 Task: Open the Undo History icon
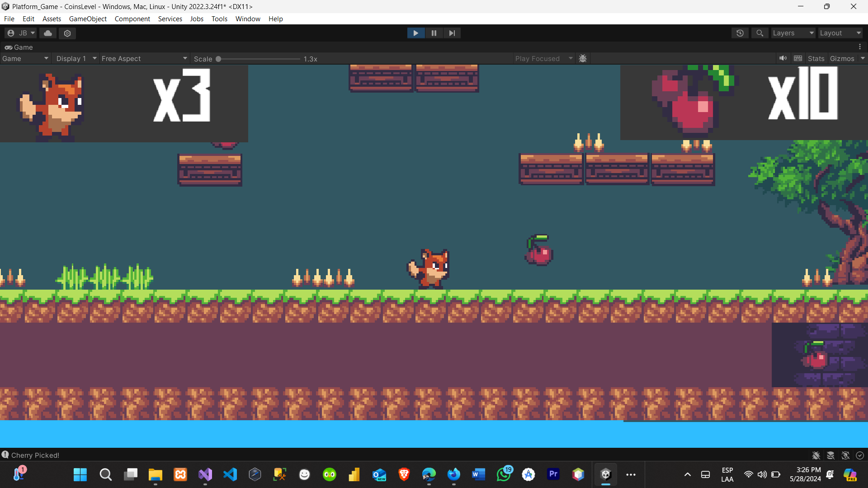click(740, 33)
